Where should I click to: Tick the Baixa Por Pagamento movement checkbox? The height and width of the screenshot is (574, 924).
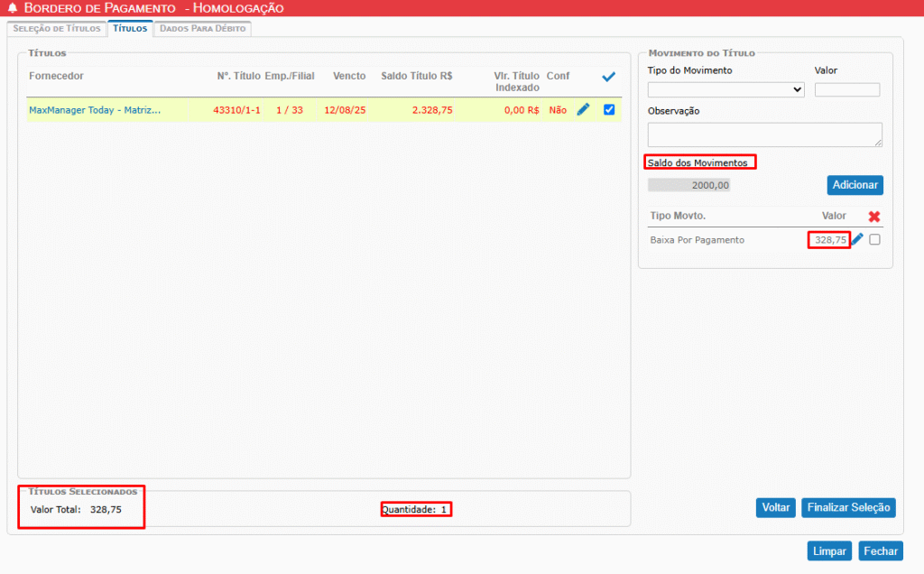pyautogui.click(x=874, y=240)
